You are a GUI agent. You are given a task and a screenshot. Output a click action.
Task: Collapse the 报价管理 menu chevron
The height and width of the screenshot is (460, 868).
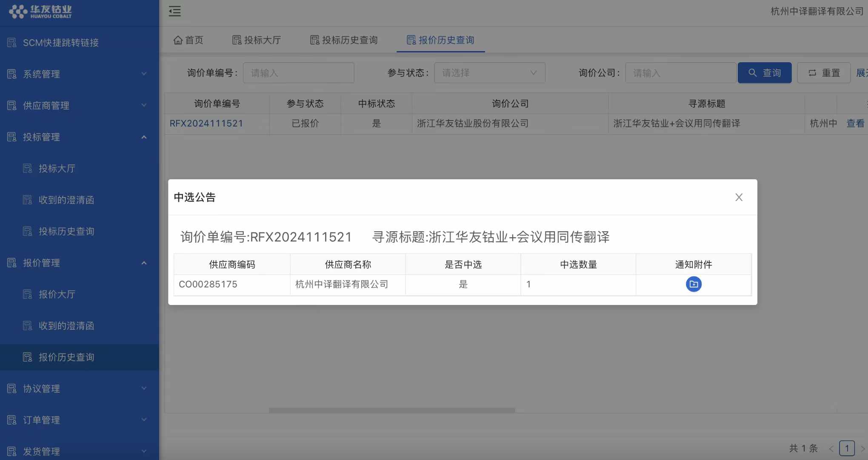click(144, 263)
